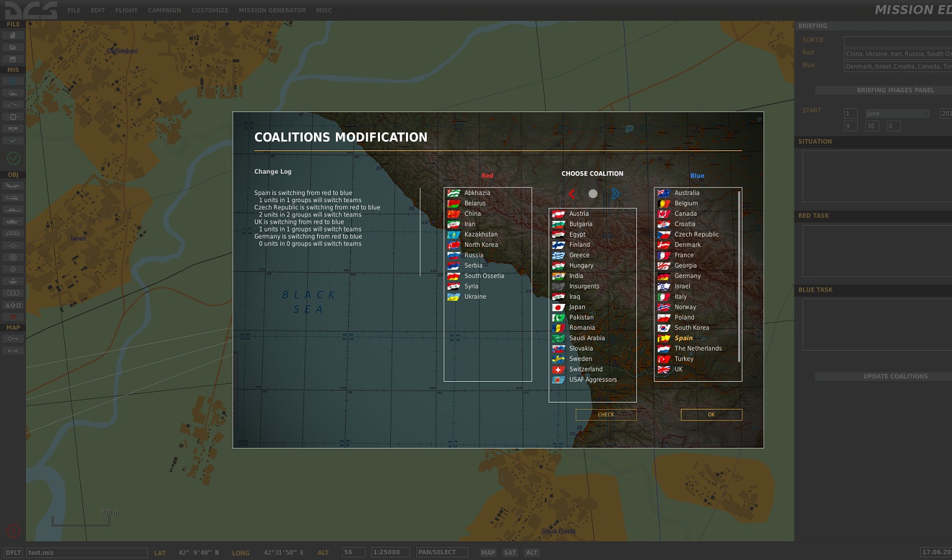Open the start month June dropdown
The width and height of the screenshot is (952, 560).
coord(898,113)
